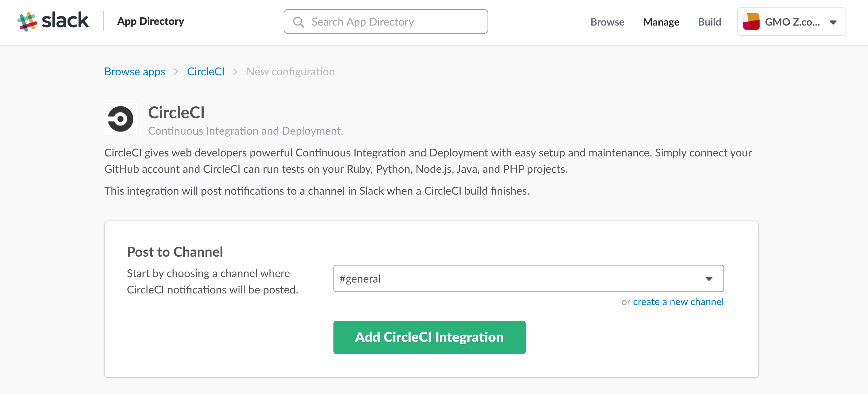
Task: Focus the Search App Directory field
Action: (x=386, y=21)
